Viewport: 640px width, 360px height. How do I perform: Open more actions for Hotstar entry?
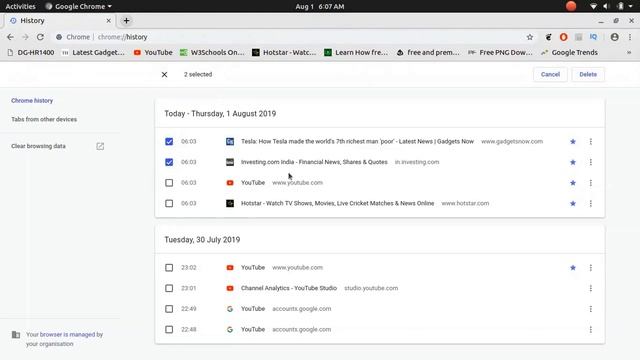[x=591, y=203]
